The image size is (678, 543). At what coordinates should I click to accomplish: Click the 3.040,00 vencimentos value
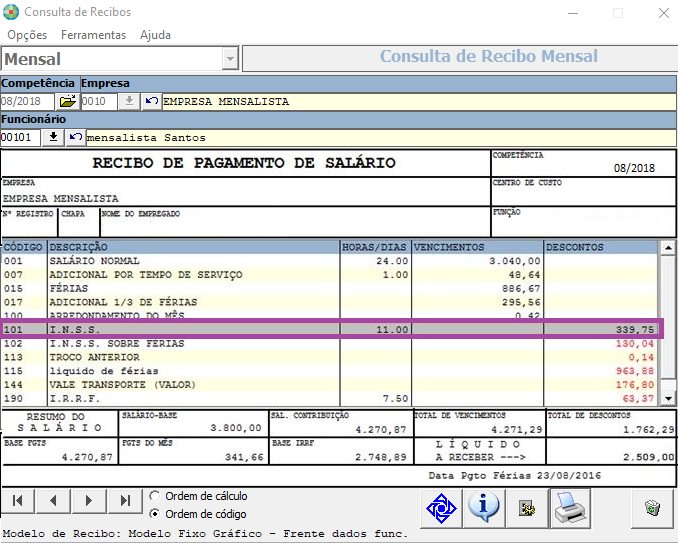(515, 261)
